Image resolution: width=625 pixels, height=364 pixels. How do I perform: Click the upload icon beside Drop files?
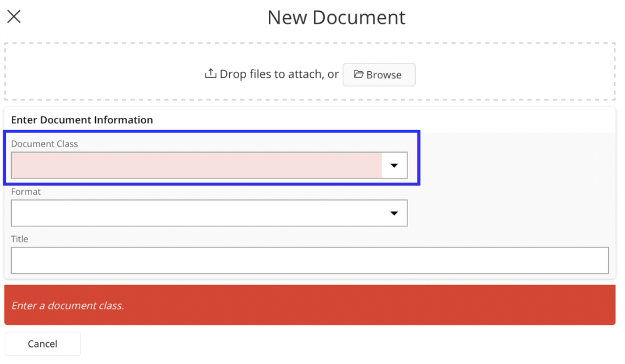[210, 73]
